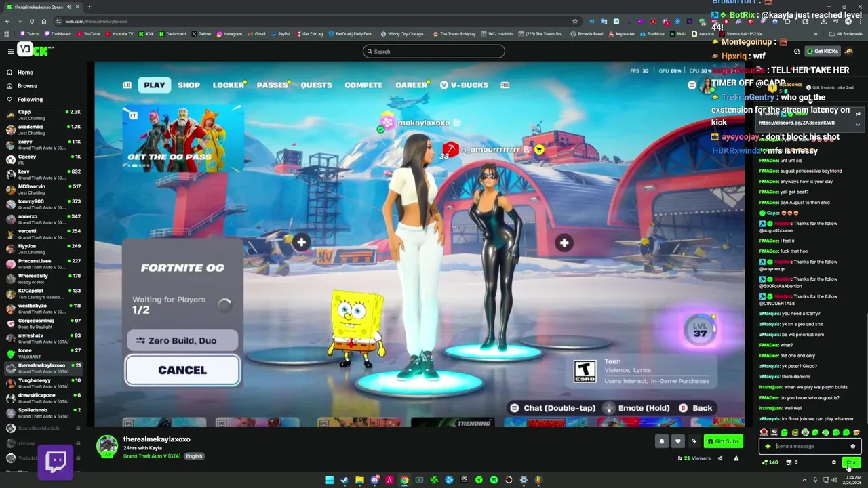
Task: Open the YouTube bookmark
Action: [88, 34]
